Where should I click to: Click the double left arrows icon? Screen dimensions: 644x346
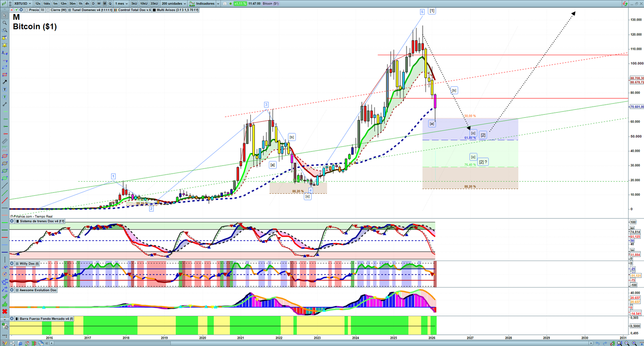47,343
